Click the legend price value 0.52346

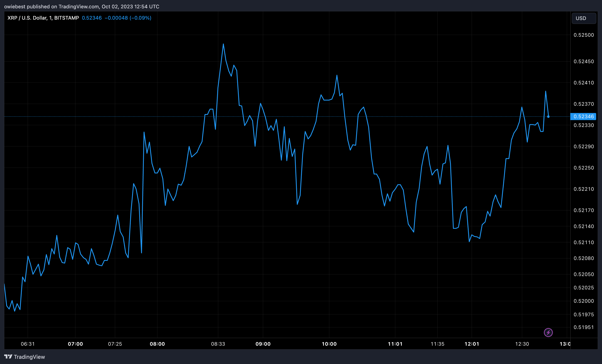[92, 18]
